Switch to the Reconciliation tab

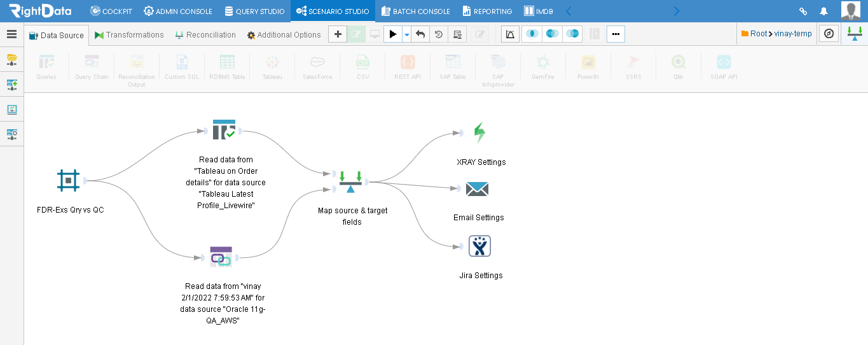tap(205, 35)
